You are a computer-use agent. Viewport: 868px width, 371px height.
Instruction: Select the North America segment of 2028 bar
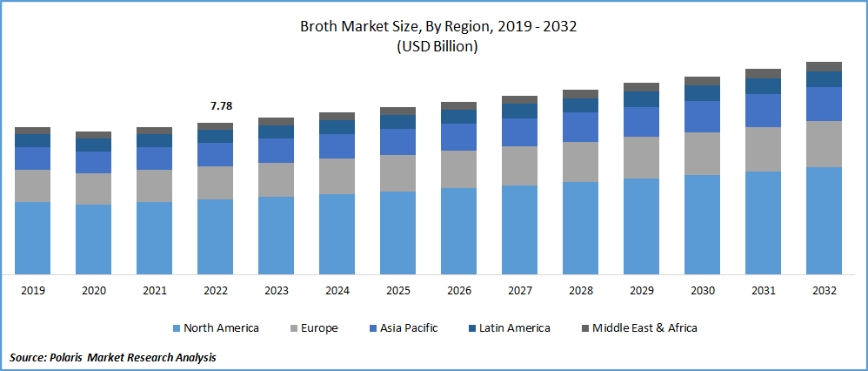click(x=581, y=228)
